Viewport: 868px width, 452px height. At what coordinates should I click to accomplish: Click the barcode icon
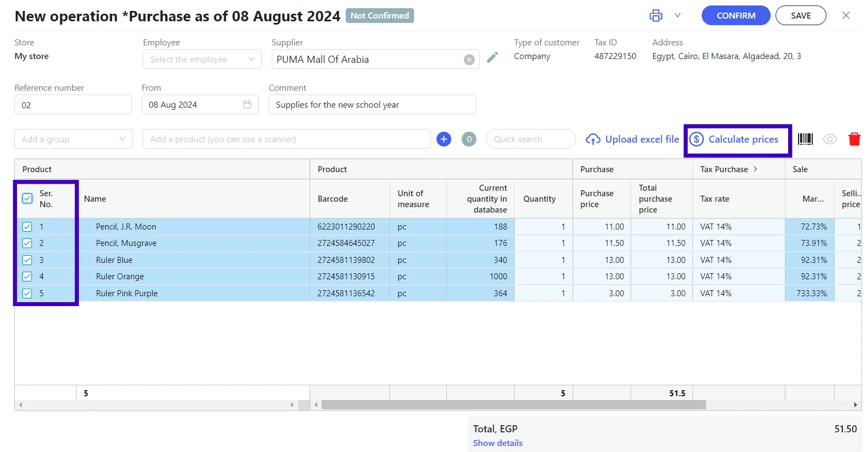coord(805,139)
